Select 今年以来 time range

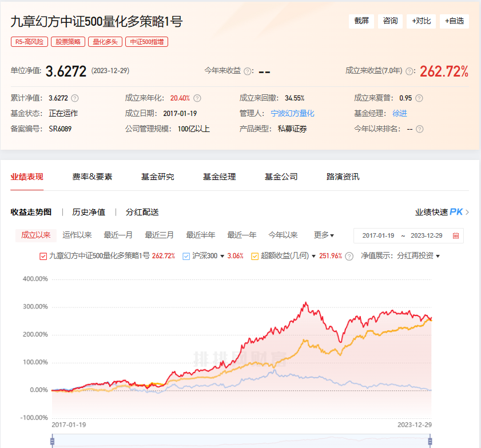click(283, 235)
